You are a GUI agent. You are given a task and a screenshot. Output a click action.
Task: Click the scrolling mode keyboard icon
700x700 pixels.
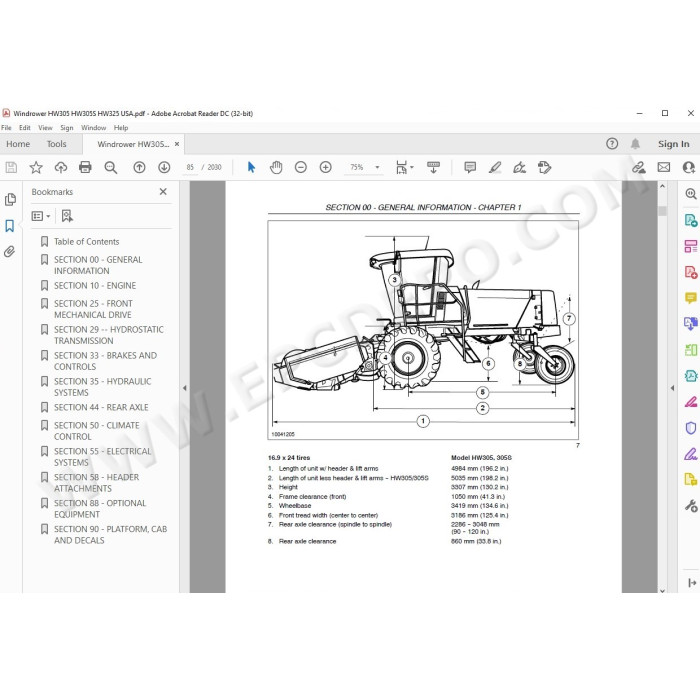coord(433,167)
